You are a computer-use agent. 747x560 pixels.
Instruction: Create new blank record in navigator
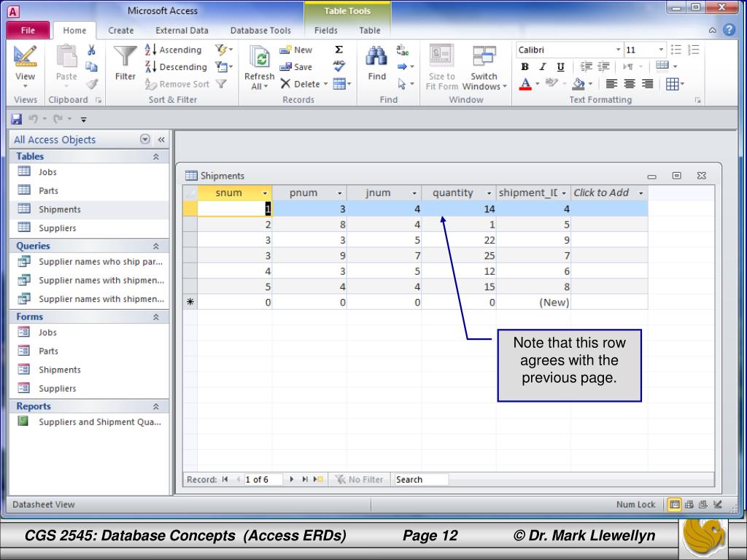coord(318,479)
